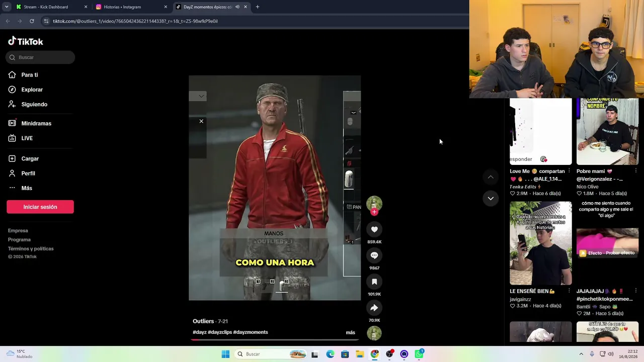Share the Outliers video
Viewport: 644px width, 362px height.
[x=374, y=308]
